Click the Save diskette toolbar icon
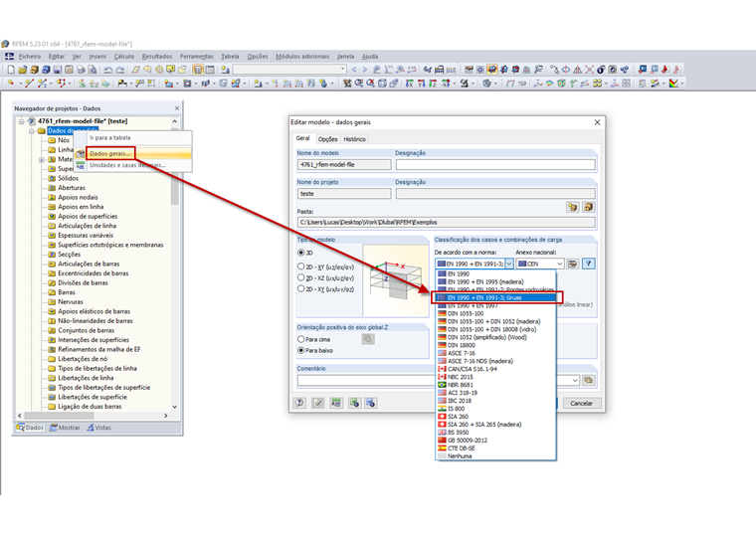Viewport: 756px width, 533px height. pyautogui.click(x=58, y=70)
